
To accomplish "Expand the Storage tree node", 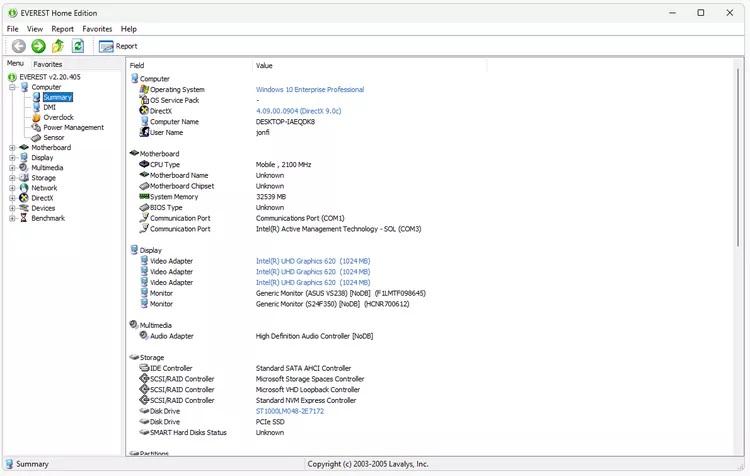I will tap(12, 178).
